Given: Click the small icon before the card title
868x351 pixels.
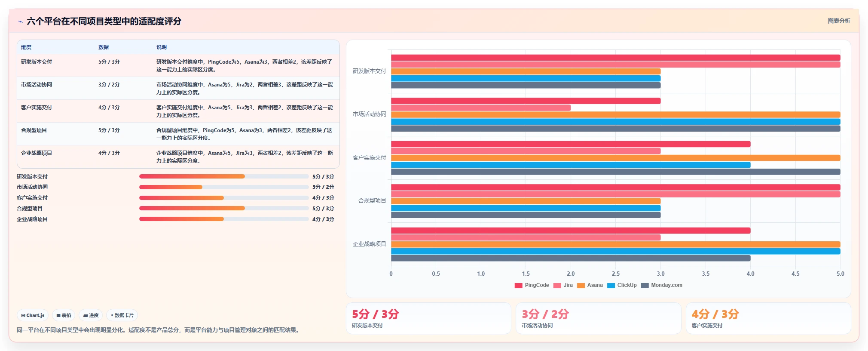Looking at the screenshot, I should (x=20, y=22).
